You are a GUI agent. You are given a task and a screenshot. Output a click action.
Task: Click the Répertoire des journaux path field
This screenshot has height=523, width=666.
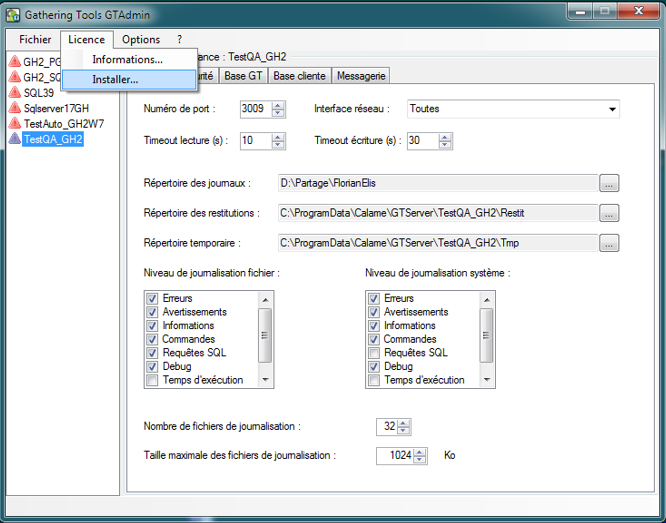[x=437, y=183]
